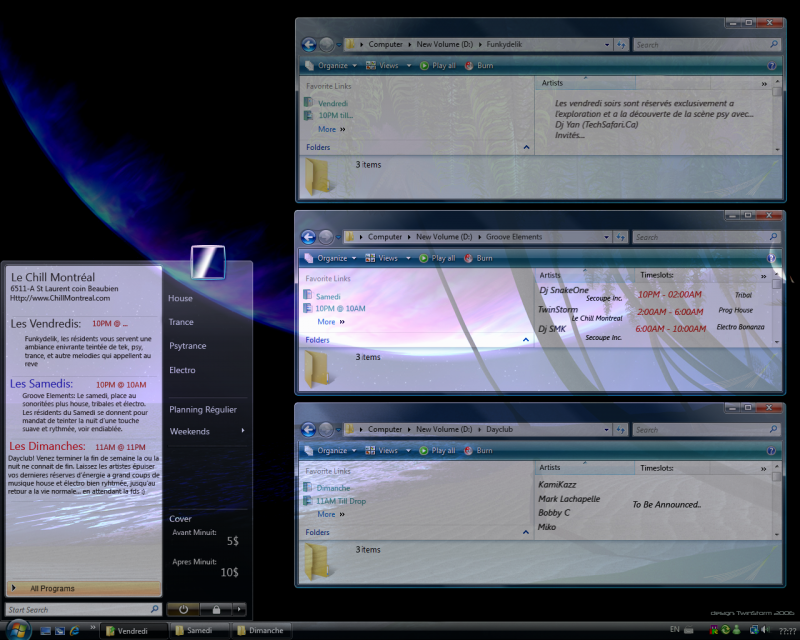The image size is (800, 640).
Task: Click the vertical scrollbar in the Dayclub window
Action: click(777, 500)
